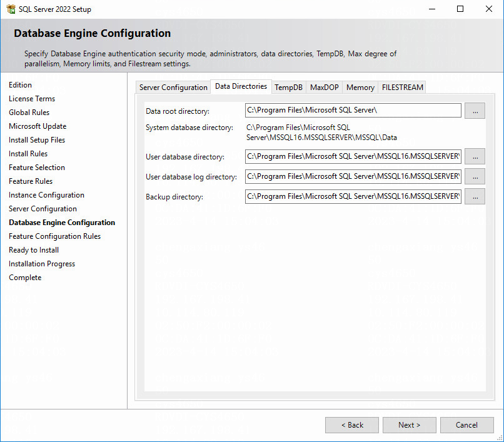Open the FILESTREAM tab
Screen dimensions: 504x442
[x=403, y=88]
